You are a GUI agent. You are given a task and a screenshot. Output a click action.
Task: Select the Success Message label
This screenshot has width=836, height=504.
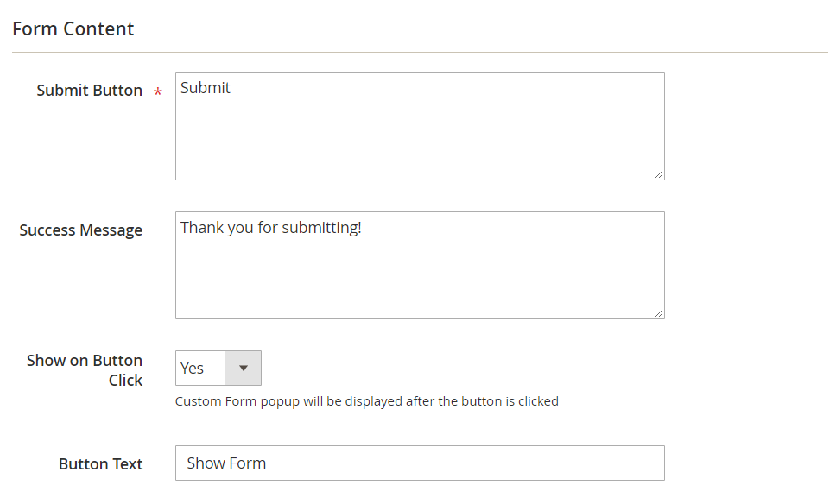pyautogui.click(x=80, y=230)
